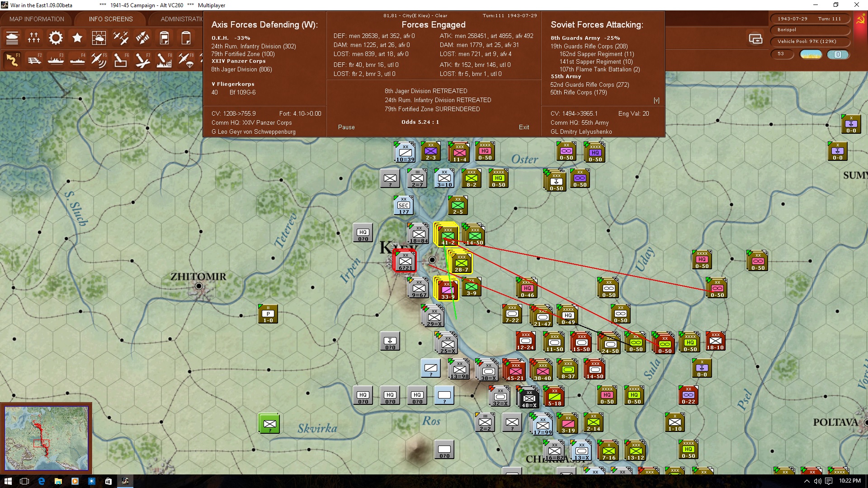Switch to the Info Screens tab
Screen dimensions: 868x488
(111, 19)
